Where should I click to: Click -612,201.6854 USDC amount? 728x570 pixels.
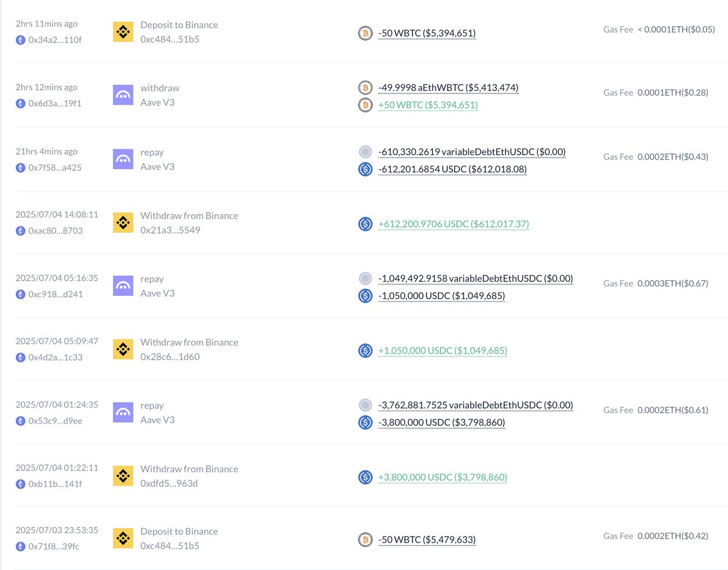(453, 169)
